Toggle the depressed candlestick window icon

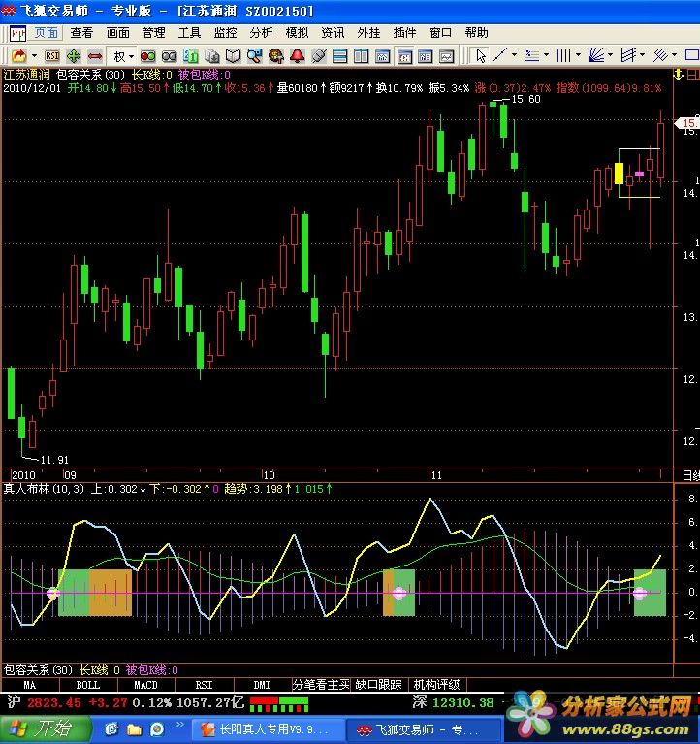click(404, 56)
